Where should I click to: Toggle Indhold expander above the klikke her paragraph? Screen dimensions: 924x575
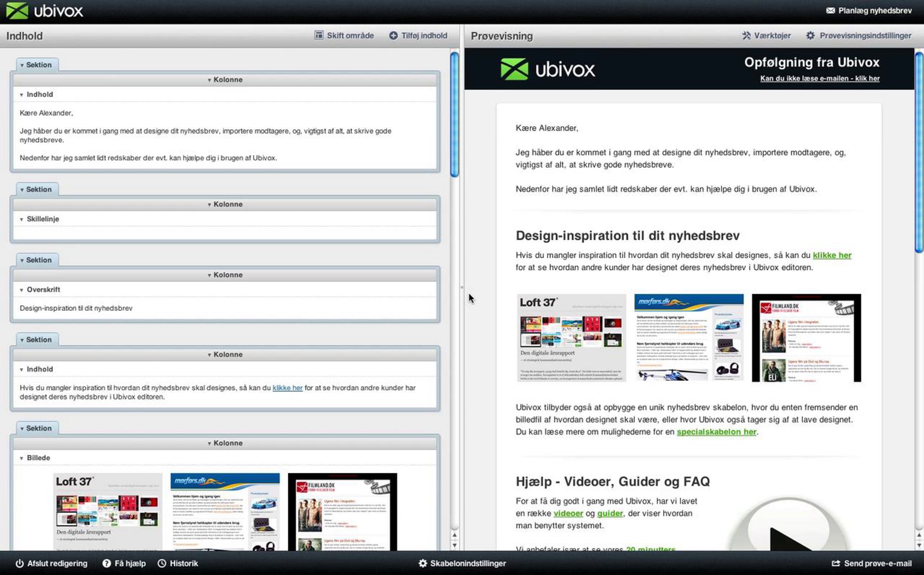coord(22,370)
